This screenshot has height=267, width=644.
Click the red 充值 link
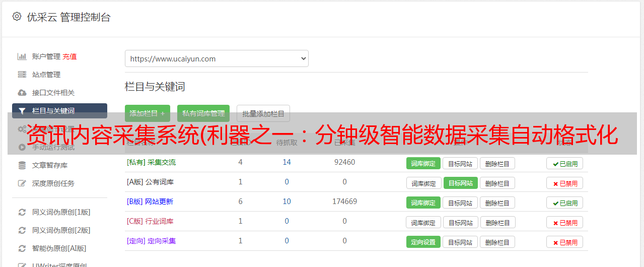point(70,56)
